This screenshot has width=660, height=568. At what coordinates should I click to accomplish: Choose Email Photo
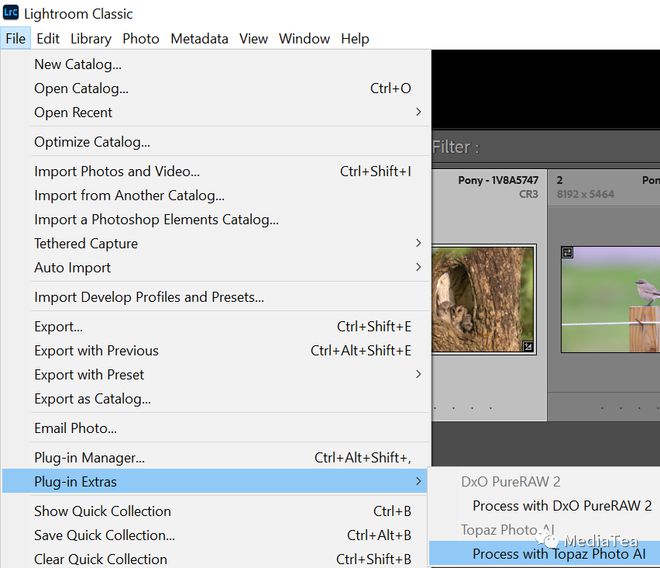coord(75,428)
